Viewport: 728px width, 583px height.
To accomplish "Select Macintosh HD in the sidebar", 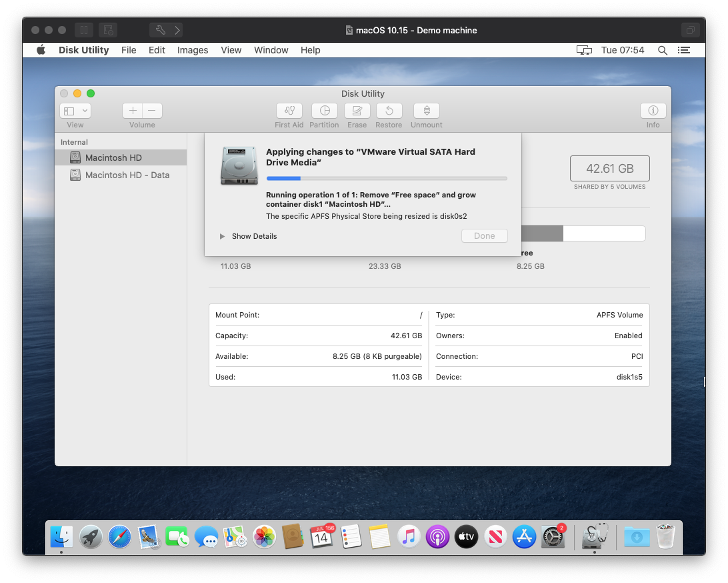I will (121, 157).
